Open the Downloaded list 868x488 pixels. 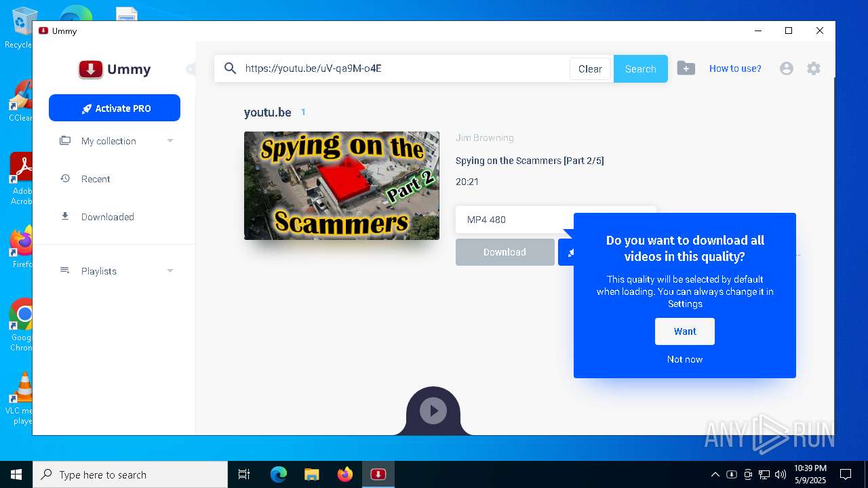coord(108,217)
